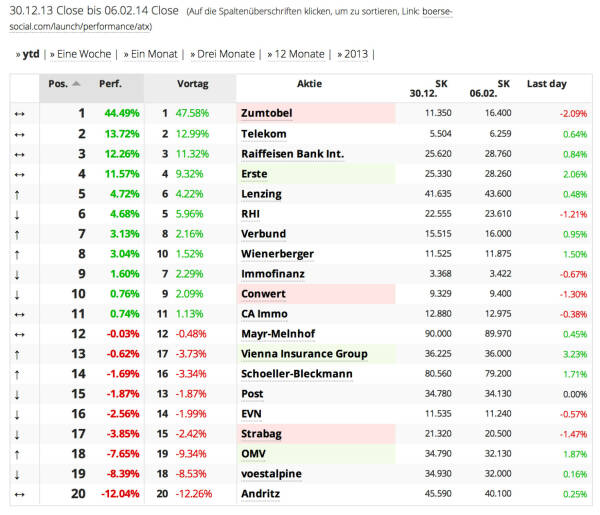Sort the table by Perf. column
600x515 pixels.
coord(110,84)
